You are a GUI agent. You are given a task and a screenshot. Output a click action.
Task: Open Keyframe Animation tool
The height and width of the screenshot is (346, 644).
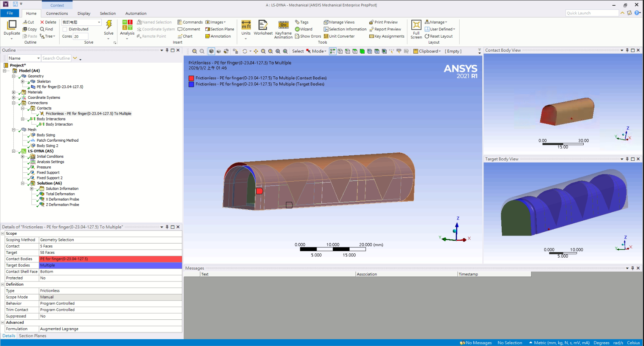[283, 25]
